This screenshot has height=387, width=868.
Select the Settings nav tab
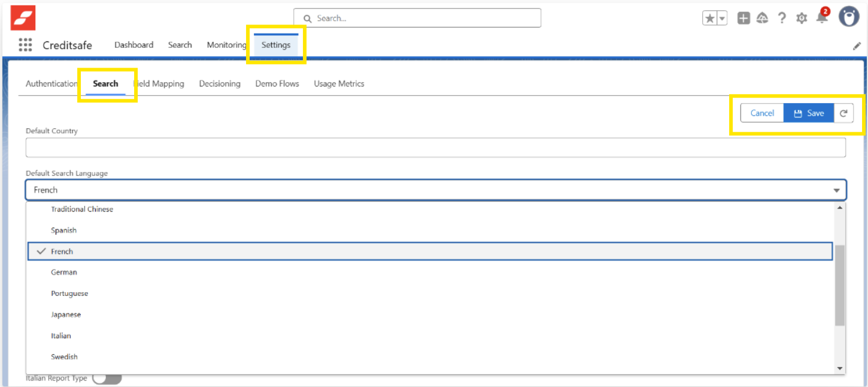pyautogui.click(x=276, y=45)
